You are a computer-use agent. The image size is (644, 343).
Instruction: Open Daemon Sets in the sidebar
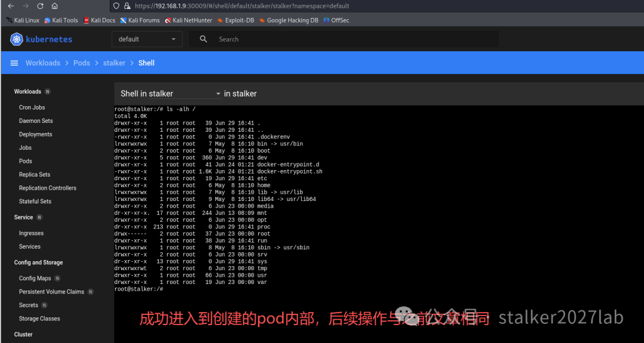(36, 120)
